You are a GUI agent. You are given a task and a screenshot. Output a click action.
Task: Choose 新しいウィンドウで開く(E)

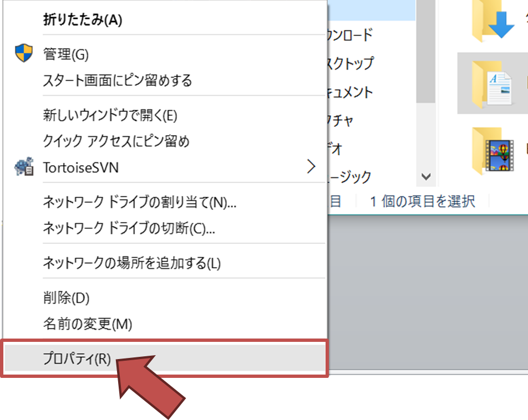pos(110,115)
